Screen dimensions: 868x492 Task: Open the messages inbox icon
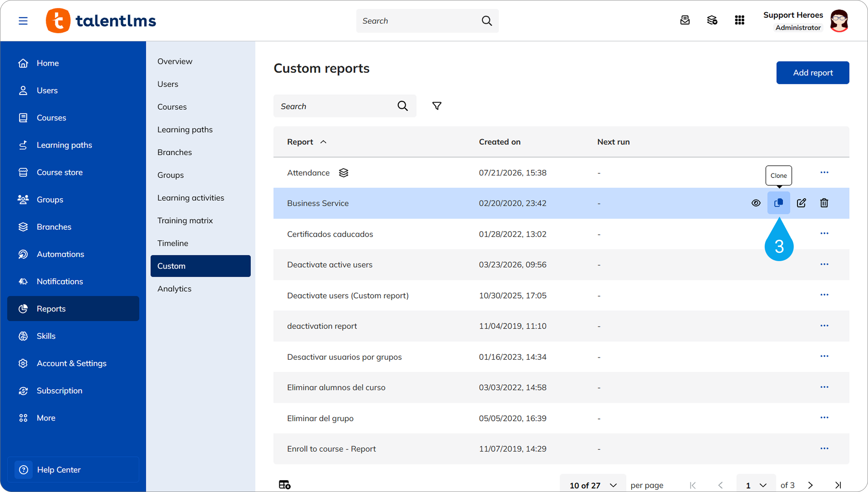click(685, 20)
